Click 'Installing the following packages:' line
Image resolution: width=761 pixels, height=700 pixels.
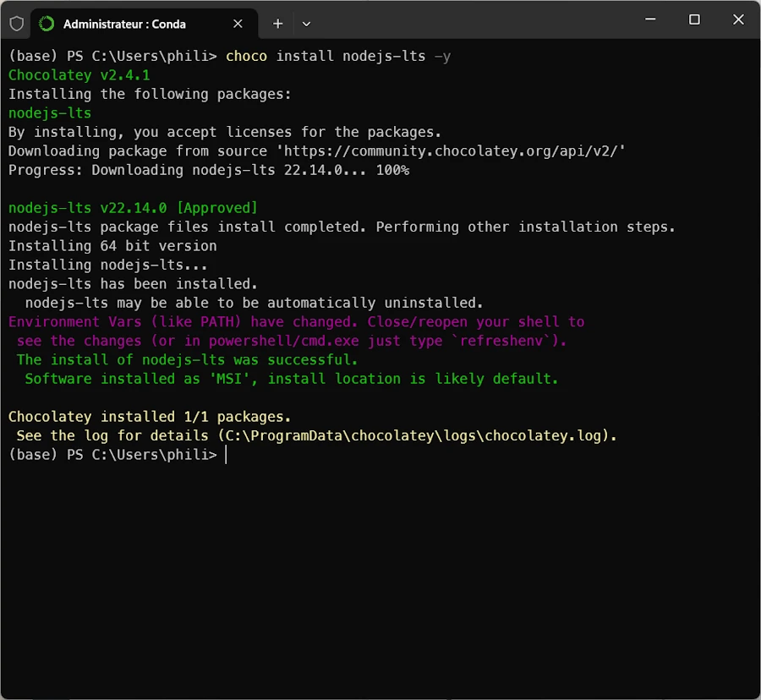(150, 94)
